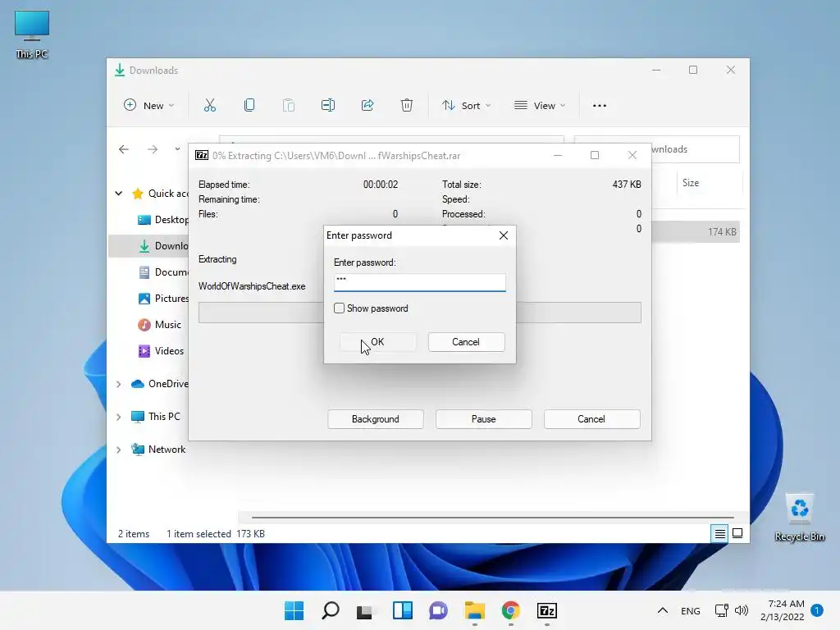This screenshot has width=840, height=630.
Task: Open Task View on taskbar
Action: tap(366, 610)
